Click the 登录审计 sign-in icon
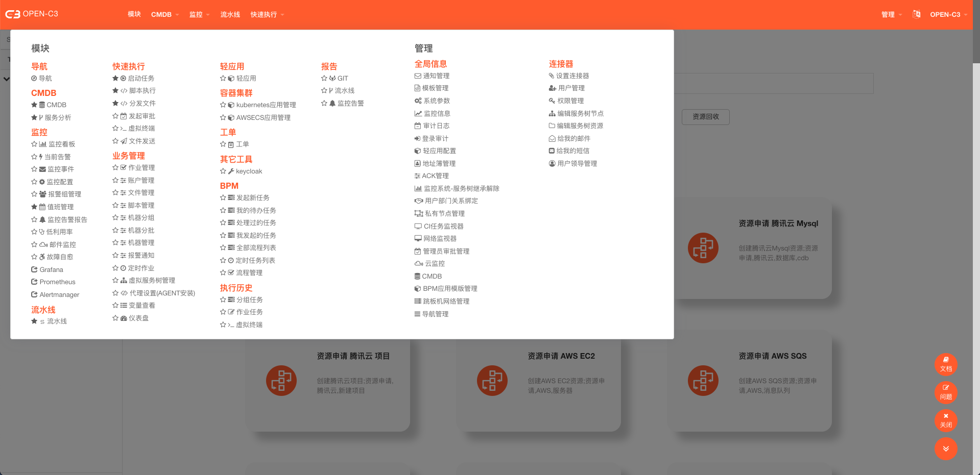 coord(417,138)
